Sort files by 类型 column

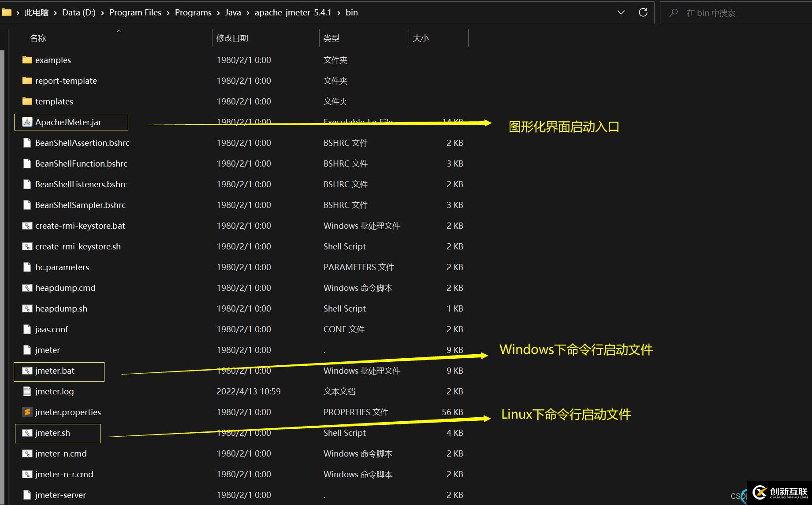[x=332, y=38]
